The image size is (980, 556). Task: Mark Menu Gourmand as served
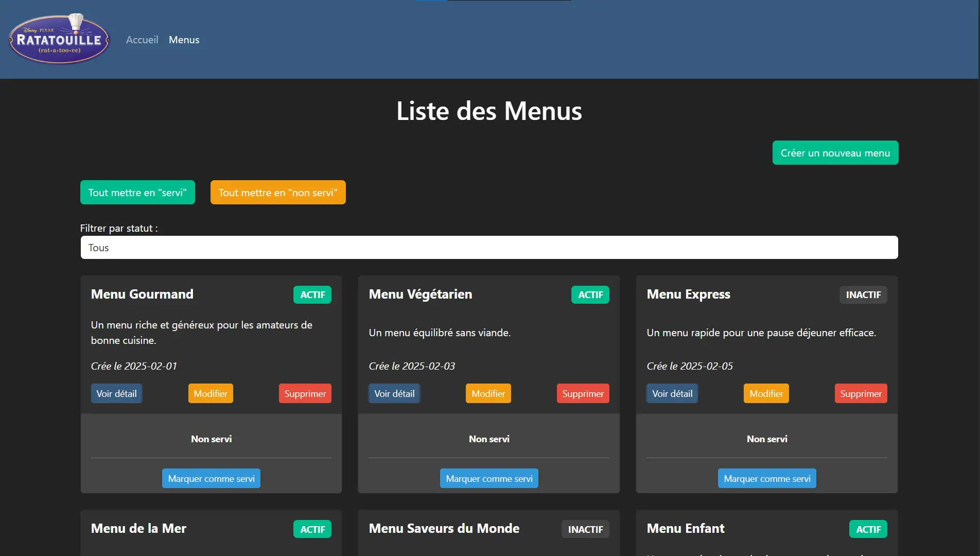[x=211, y=478]
